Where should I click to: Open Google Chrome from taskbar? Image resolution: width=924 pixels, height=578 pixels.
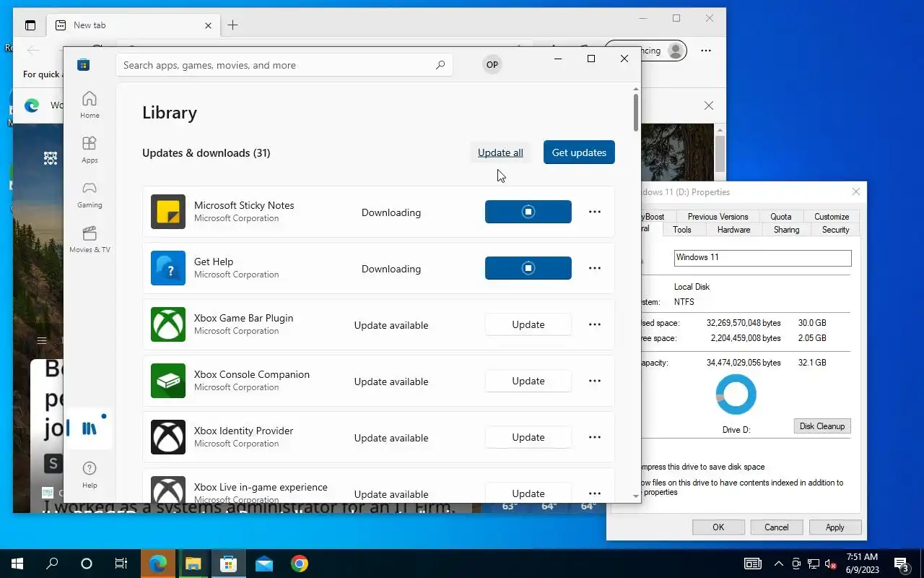(300, 564)
